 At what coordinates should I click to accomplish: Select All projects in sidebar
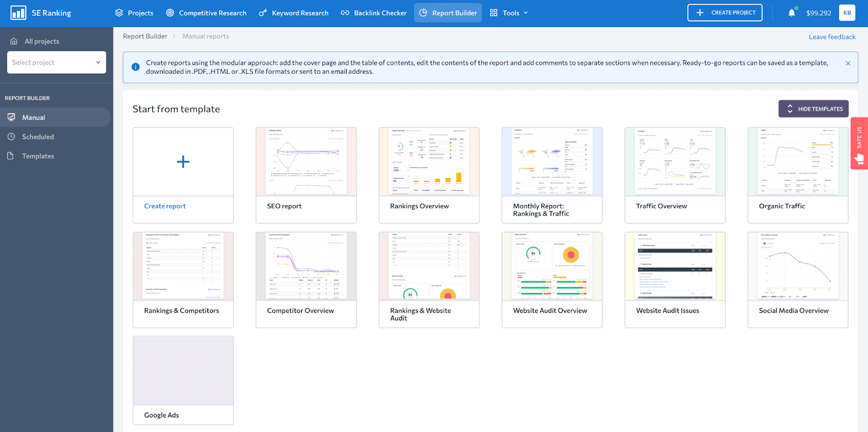[42, 41]
